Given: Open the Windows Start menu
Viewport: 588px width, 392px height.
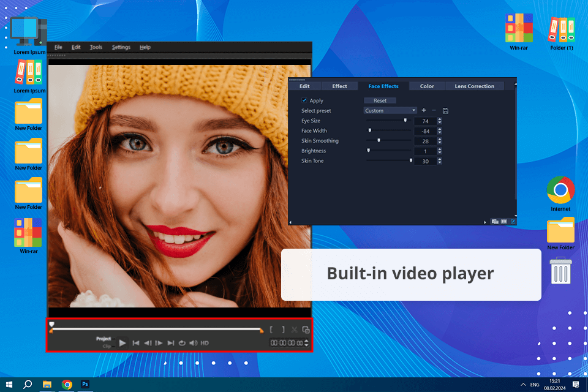Looking at the screenshot, I should tap(9, 384).
